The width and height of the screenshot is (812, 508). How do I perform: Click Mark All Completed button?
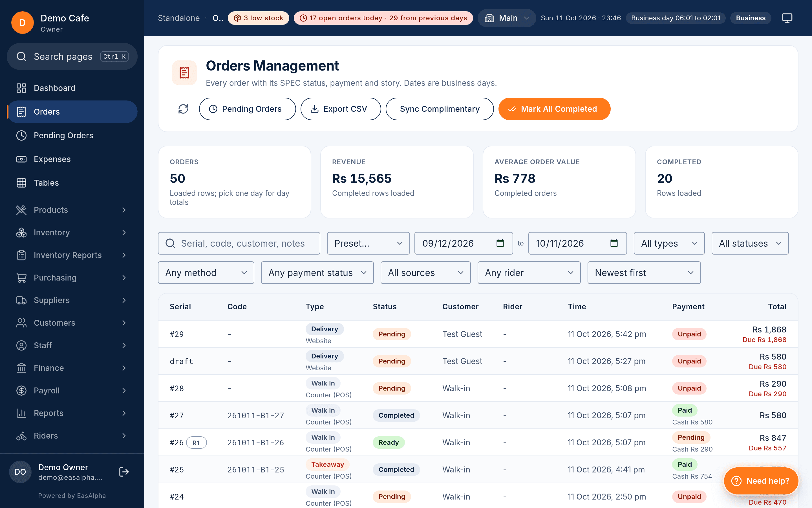tap(554, 109)
